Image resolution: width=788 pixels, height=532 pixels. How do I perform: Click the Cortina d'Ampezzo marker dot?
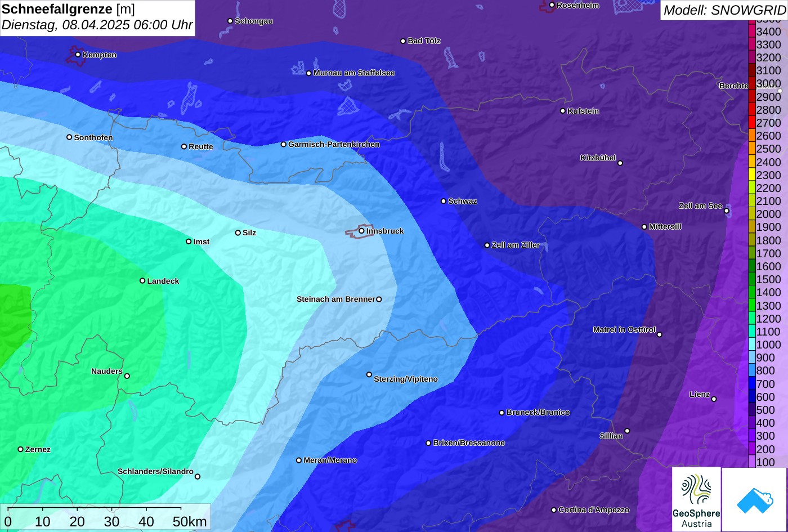point(554,510)
